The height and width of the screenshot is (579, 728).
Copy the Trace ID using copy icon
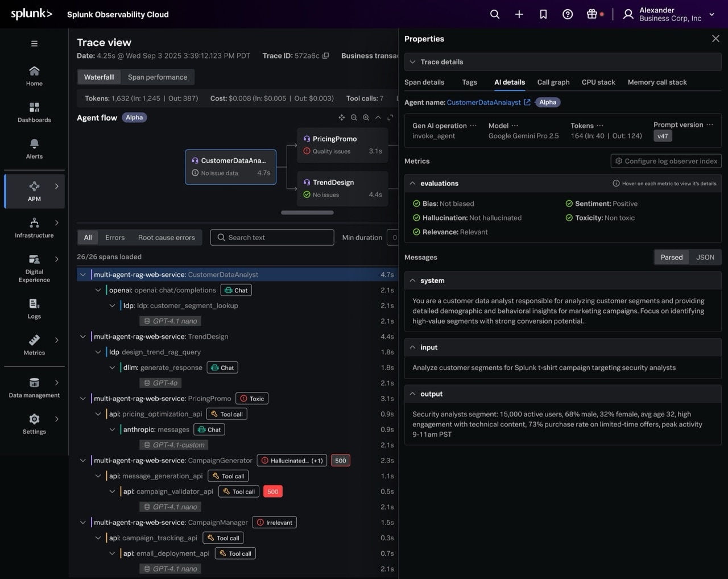click(326, 56)
